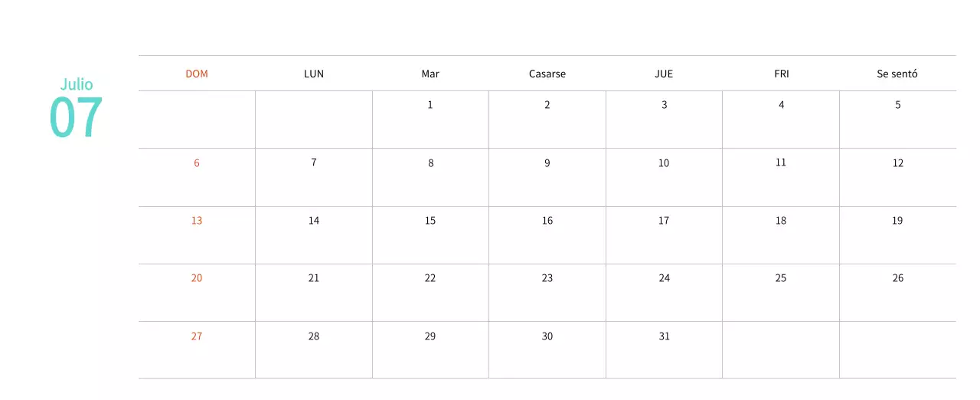Viewport: 980px width, 400px height.
Task: Pick the 19th in the calendar
Action: [898, 221]
